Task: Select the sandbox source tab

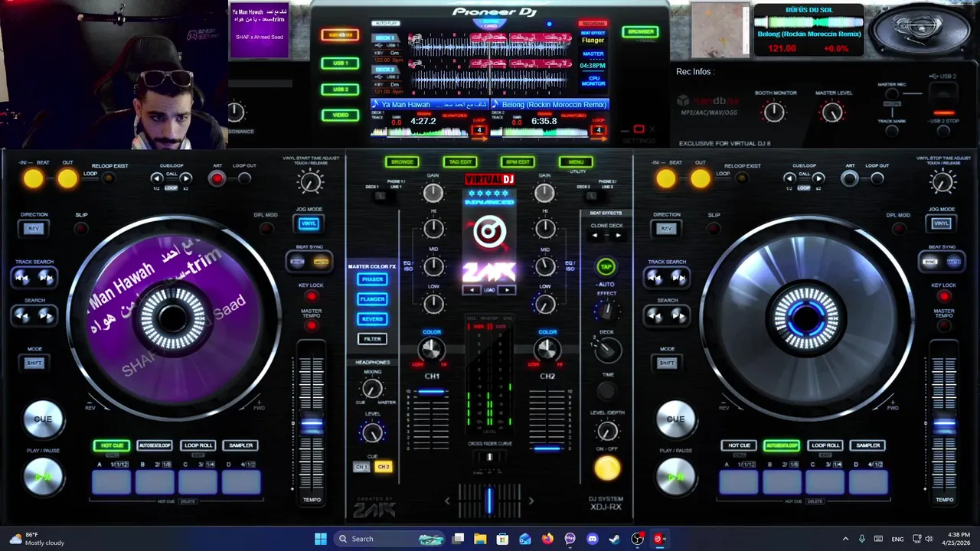Action: [x=340, y=35]
